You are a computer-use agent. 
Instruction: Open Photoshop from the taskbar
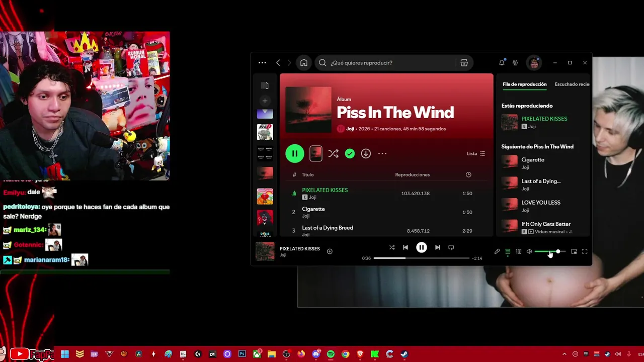click(242, 354)
